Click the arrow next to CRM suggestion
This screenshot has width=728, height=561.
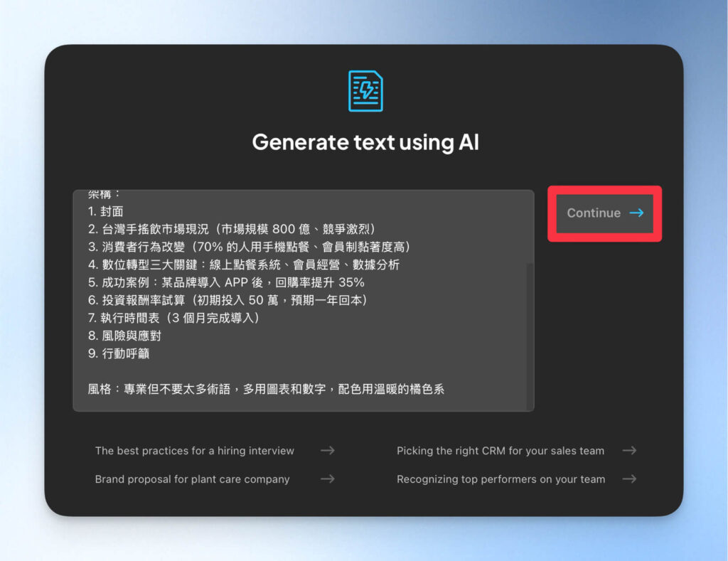click(x=629, y=450)
